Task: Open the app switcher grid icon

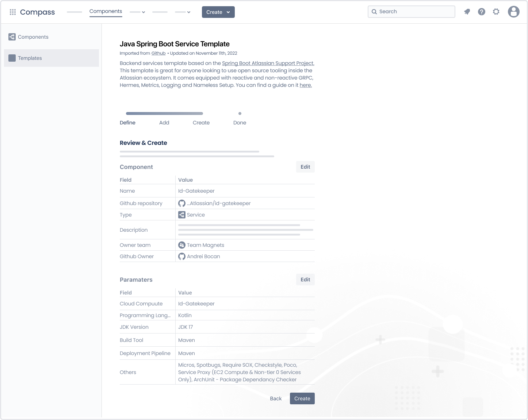Action: 12,11
